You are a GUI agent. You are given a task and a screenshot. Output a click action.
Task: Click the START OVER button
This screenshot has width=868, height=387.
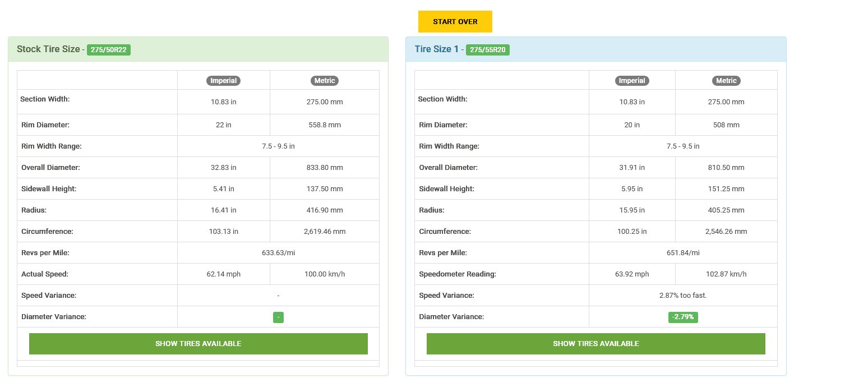(x=455, y=21)
